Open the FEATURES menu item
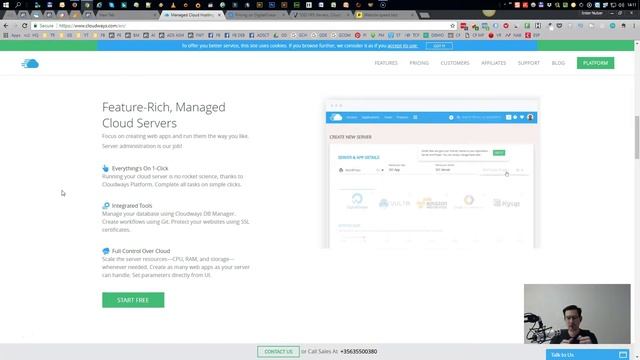This screenshot has width=640, height=360. pyautogui.click(x=386, y=63)
